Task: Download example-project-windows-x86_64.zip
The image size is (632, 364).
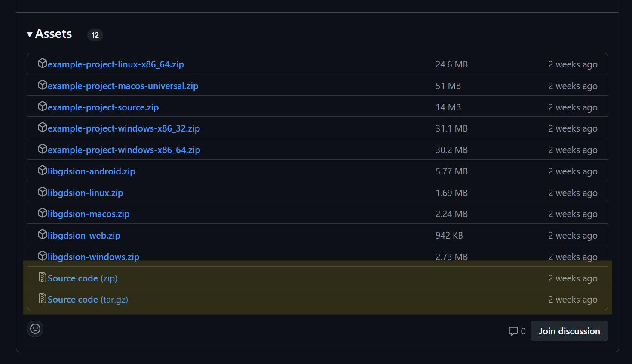Action: pos(124,150)
